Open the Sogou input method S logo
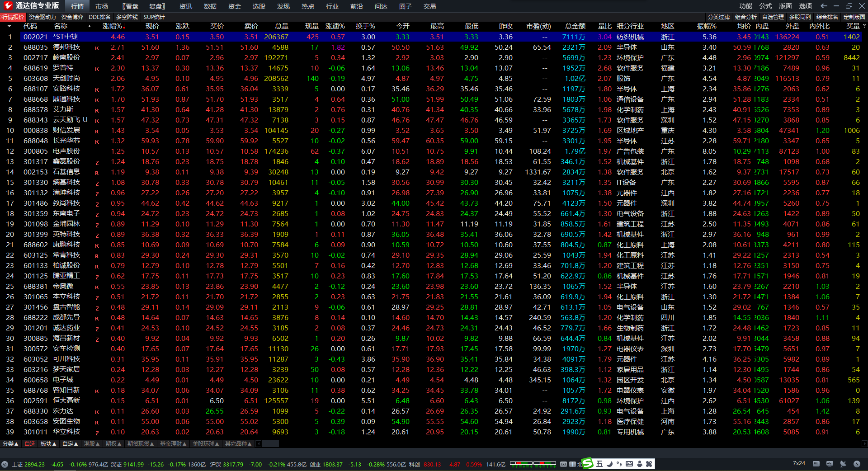This screenshot has height=471, width=868. pyautogui.click(x=587, y=463)
